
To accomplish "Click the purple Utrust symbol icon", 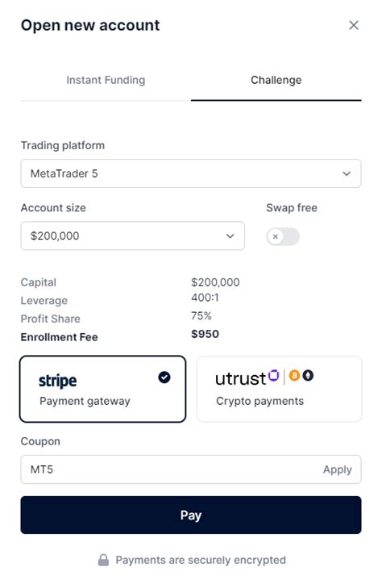I will (274, 375).
